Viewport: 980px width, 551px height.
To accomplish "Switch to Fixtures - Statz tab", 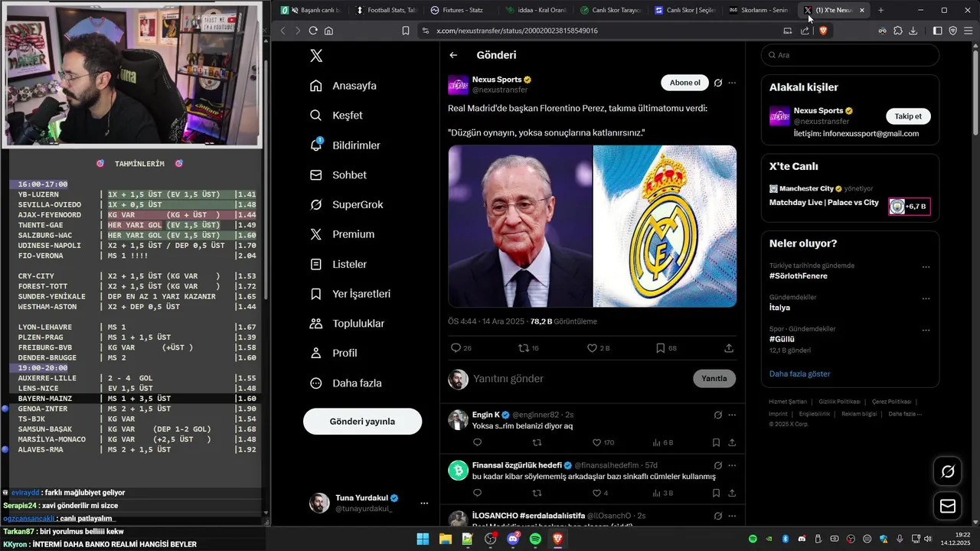I will point(461,10).
